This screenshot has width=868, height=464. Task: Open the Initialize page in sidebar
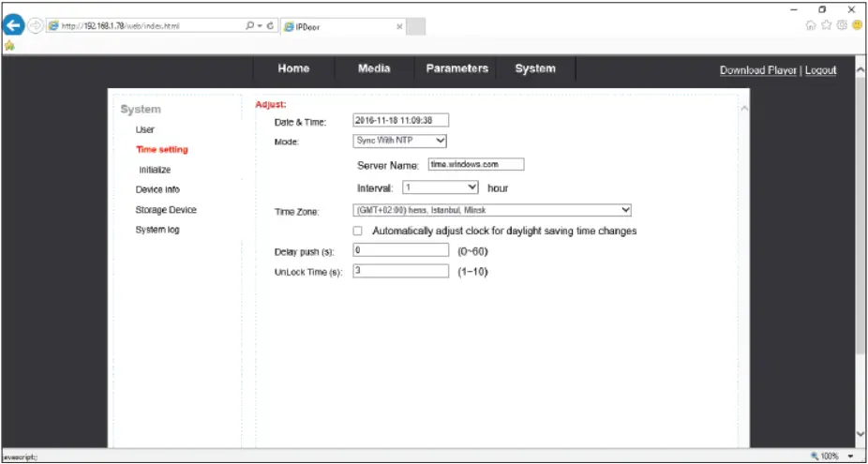[155, 170]
